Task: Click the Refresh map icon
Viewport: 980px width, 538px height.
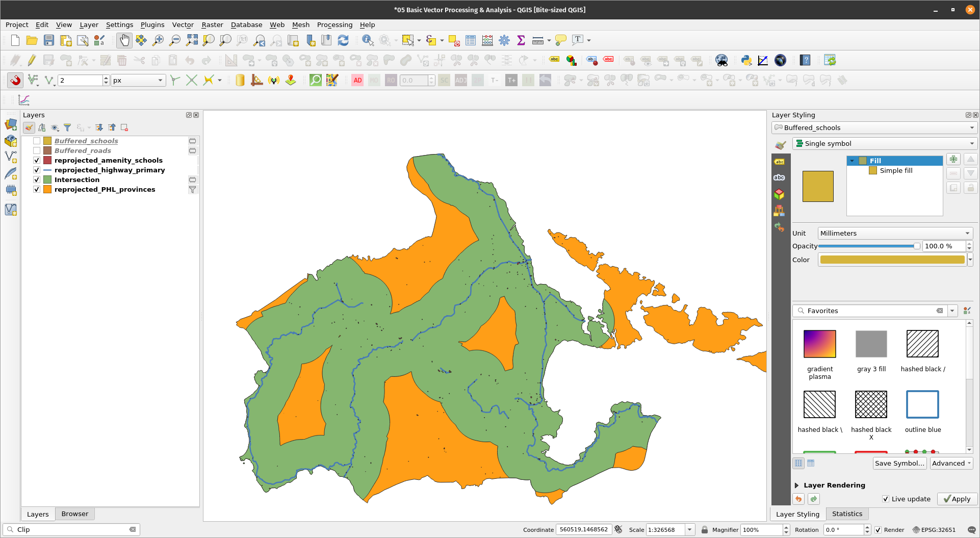Action: (x=343, y=40)
